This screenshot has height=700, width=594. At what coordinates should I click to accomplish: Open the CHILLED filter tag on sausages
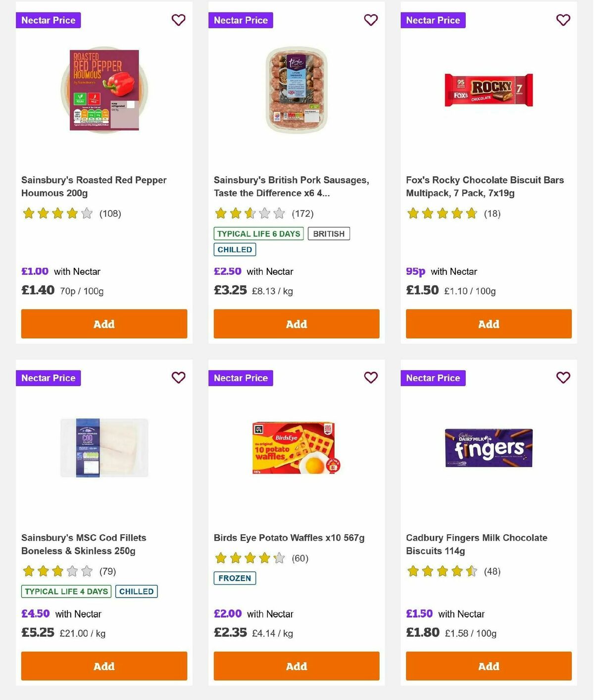coord(235,250)
